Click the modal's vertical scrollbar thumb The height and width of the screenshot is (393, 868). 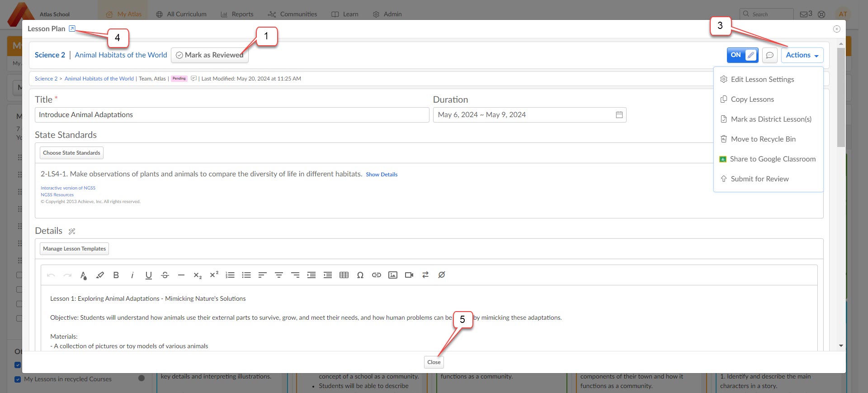point(841,97)
